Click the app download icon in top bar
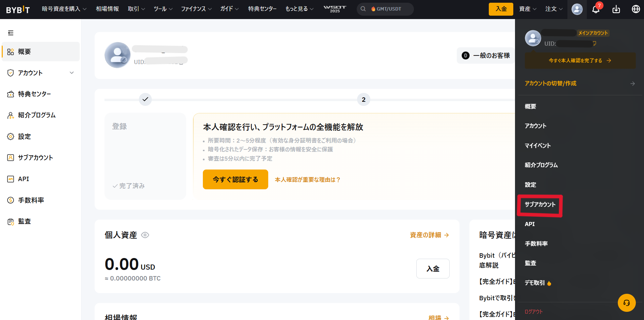Viewport: 644px width, 320px height. 616,9
